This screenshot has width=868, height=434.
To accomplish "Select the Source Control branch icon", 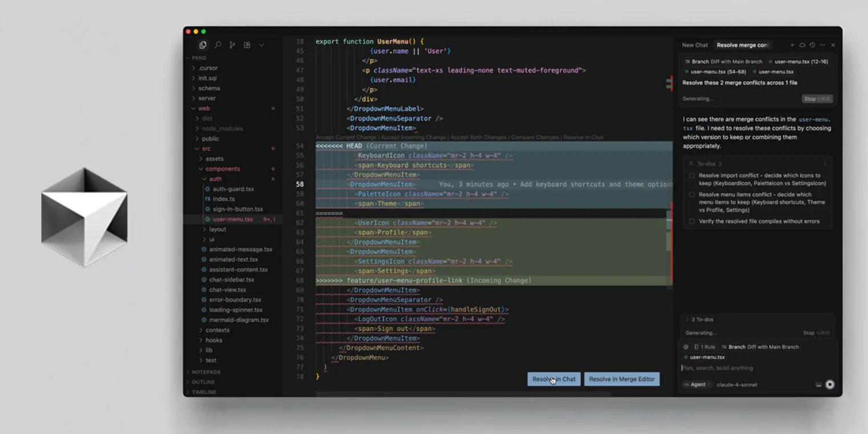I will (232, 45).
